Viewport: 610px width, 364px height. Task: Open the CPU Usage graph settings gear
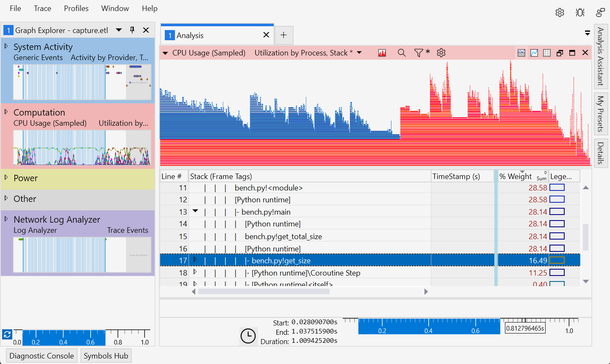441,52
